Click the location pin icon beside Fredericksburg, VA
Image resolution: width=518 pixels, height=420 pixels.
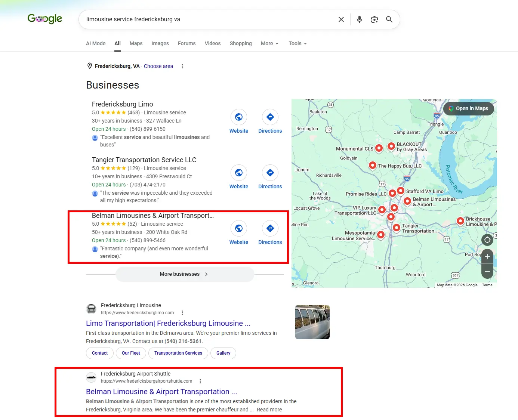90,66
